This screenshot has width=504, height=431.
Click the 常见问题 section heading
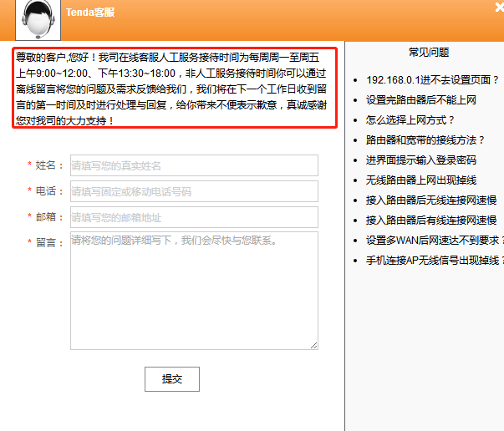coord(429,52)
